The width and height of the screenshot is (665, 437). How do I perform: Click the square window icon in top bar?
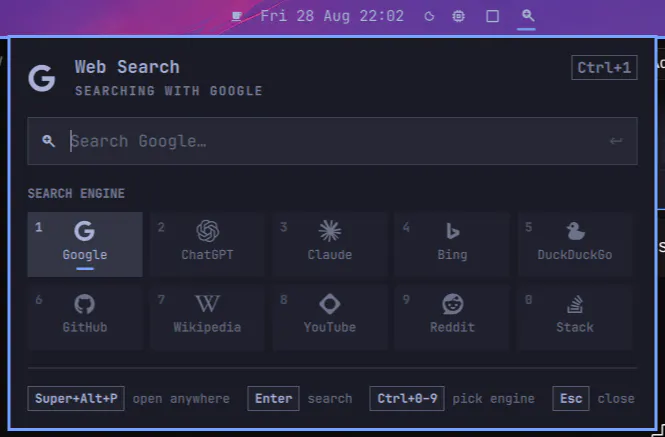coord(492,17)
